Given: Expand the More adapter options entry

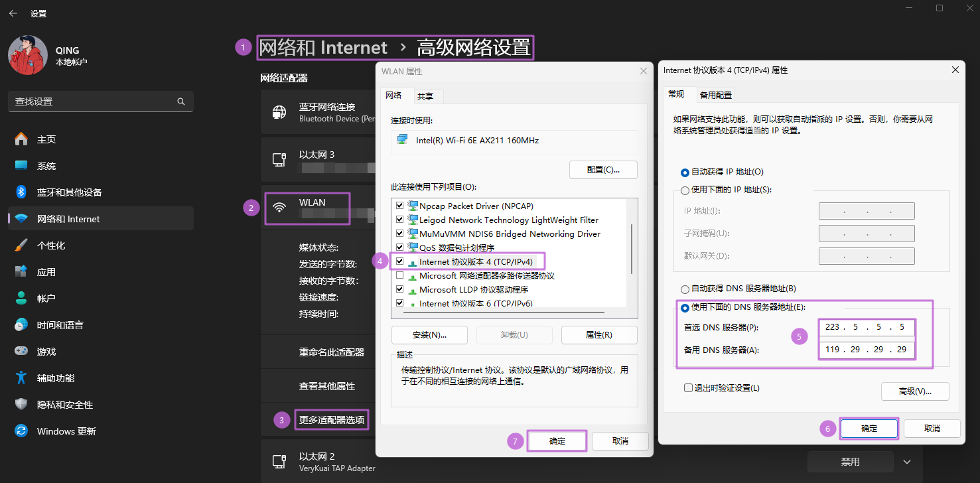Looking at the screenshot, I should [x=331, y=420].
